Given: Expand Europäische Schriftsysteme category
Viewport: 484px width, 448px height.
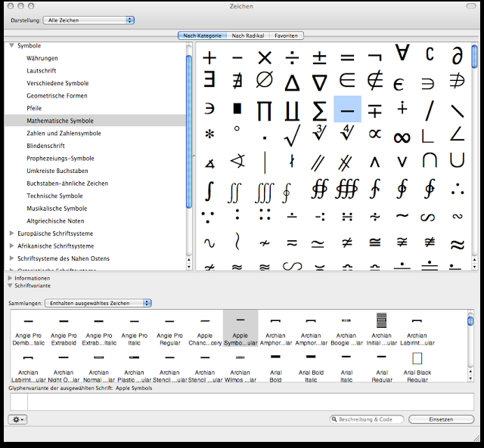Looking at the screenshot, I should tap(11, 233).
